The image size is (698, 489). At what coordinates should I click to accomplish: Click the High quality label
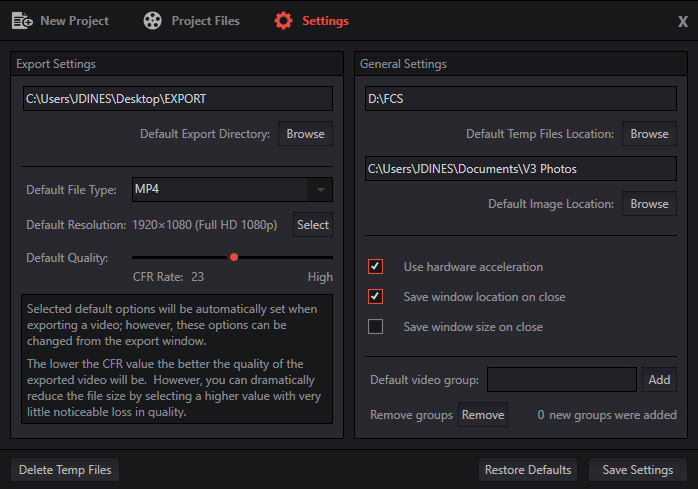tap(320, 277)
